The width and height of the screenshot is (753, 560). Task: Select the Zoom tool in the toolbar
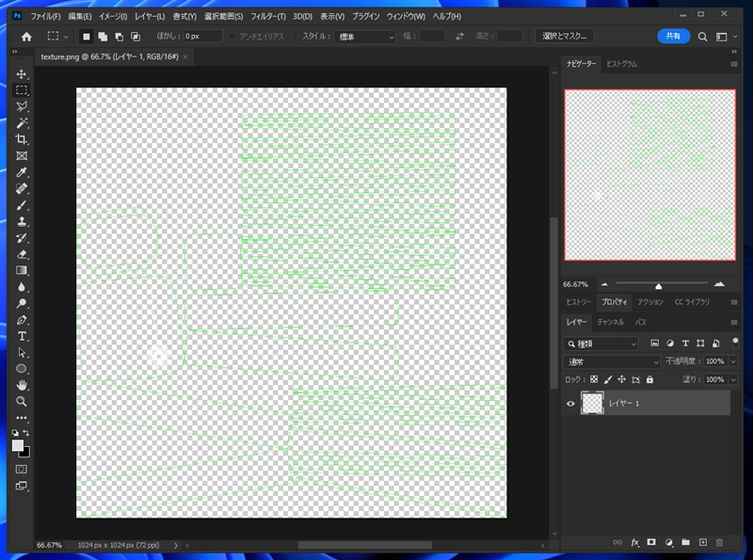point(22,401)
